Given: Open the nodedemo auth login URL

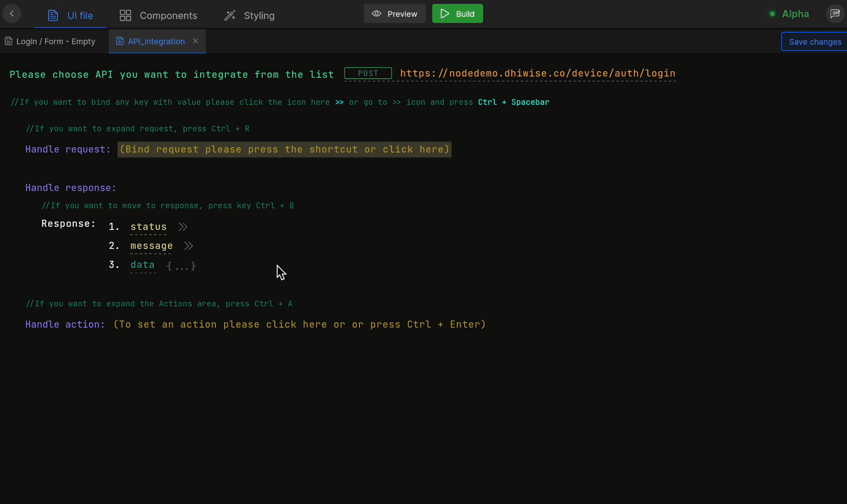Looking at the screenshot, I should (537, 73).
